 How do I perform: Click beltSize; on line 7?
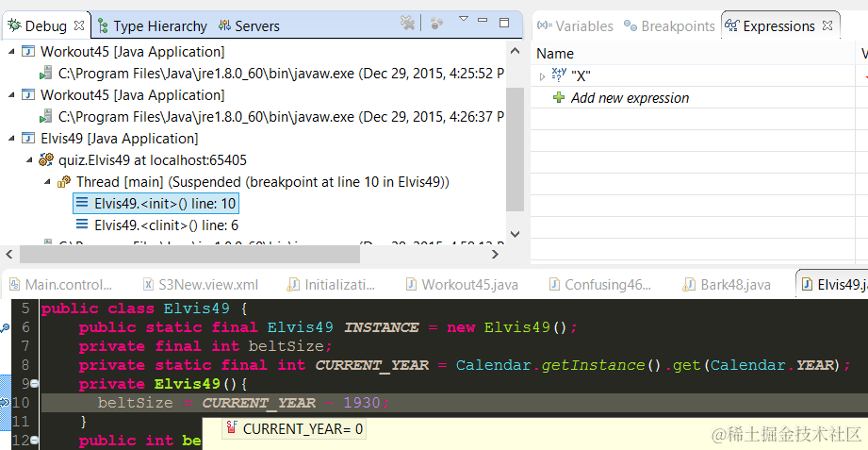[x=290, y=346]
